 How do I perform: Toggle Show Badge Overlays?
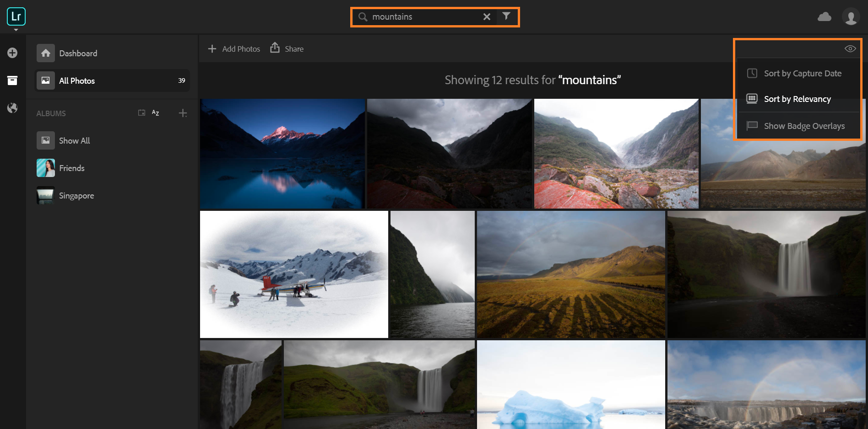804,126
